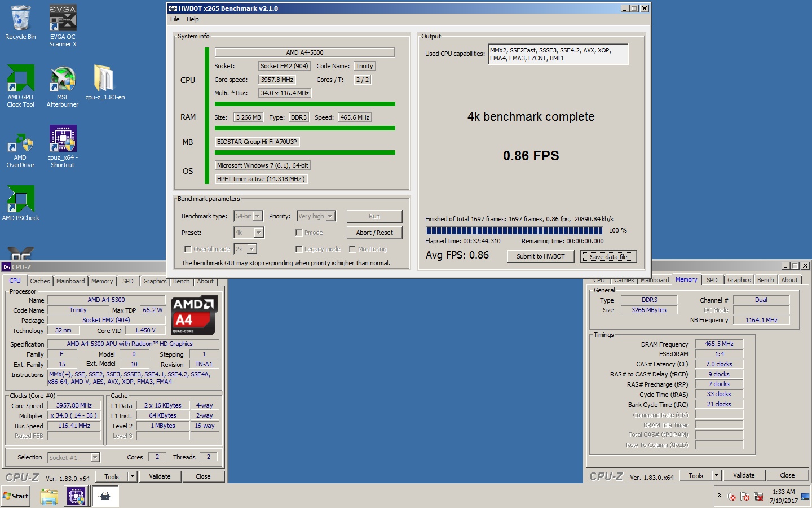Image resolution: width=812 pixels, height=508 pixels.
Task: Open the cpu-z_1.83-en folder
Action: coord(105,82)
